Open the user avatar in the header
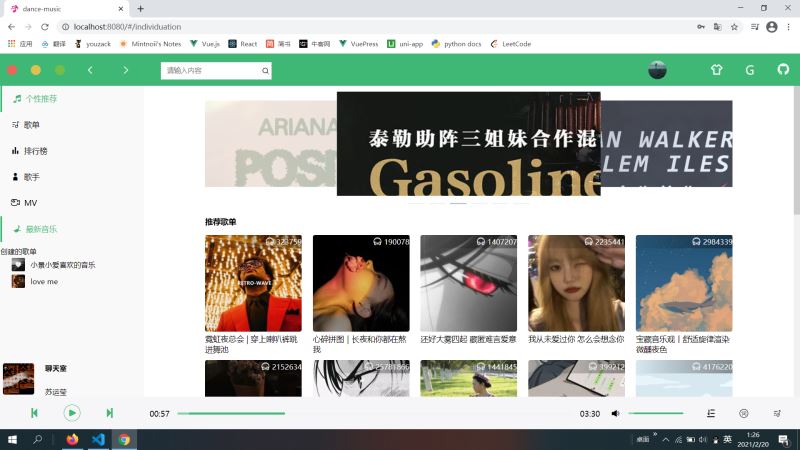This screenshot has height=450, width=800. (x=657, y=70)
